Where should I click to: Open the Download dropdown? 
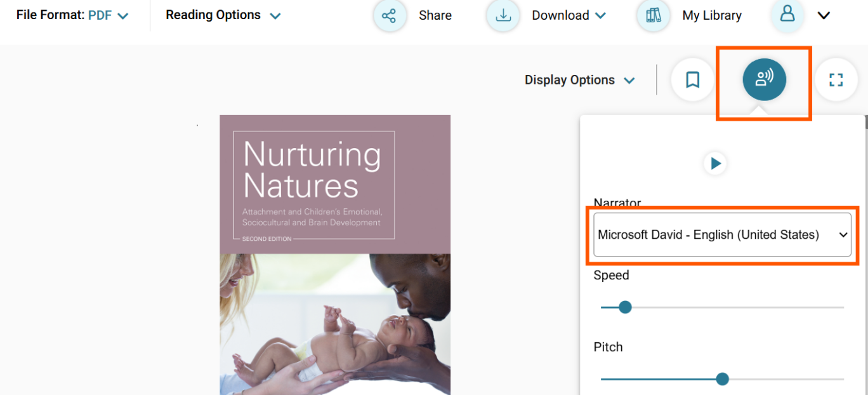coord(569,15)
